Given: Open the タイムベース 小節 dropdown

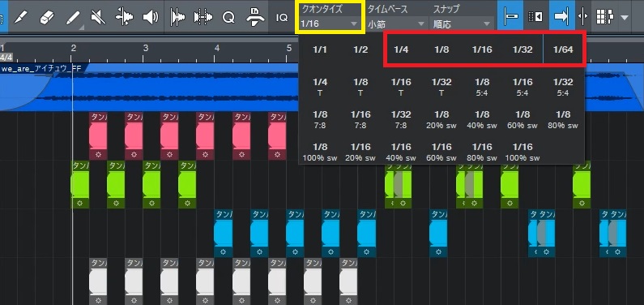Looking at the screenshot, I should [x=396, y=24].
